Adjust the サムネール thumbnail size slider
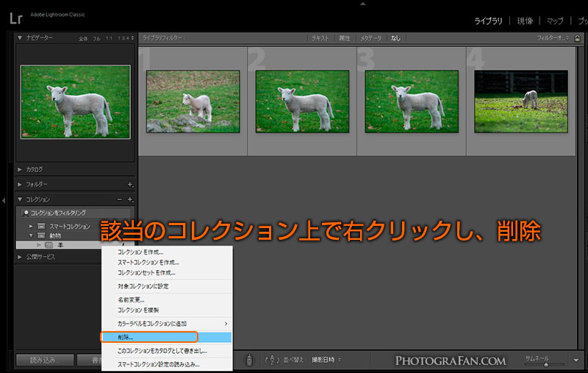The width and height of the screenshot is (588, 373). tap(545, 364)
